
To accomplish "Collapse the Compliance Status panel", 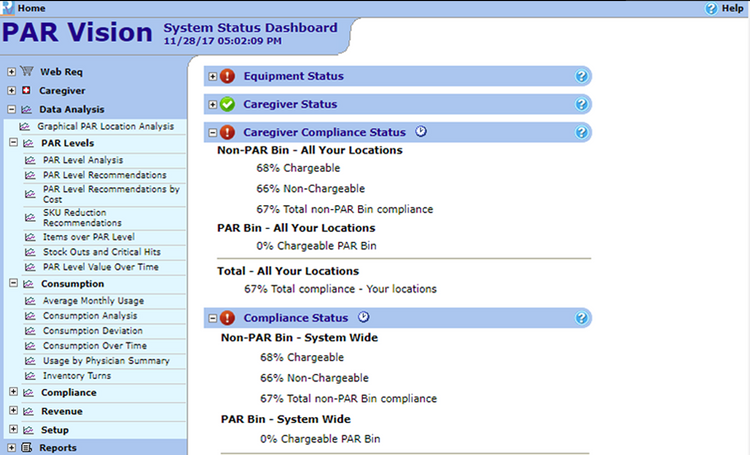I will pyautogui.click(x=213, y=318).
